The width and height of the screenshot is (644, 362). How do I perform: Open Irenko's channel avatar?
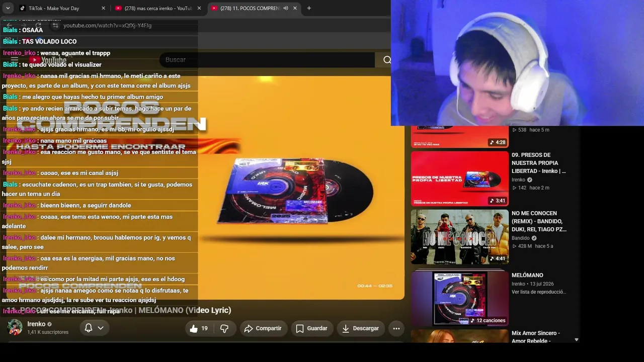click(x=15, y=328)
